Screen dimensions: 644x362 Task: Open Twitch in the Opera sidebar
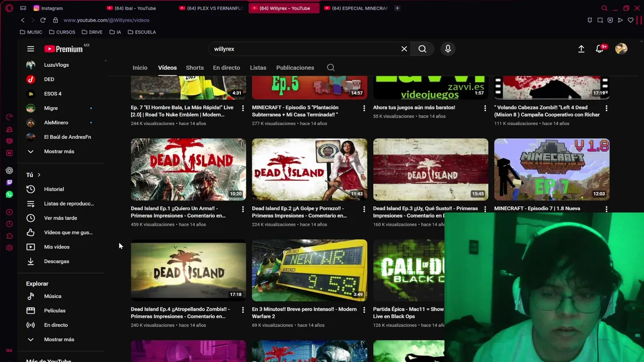(x=9, y=183)
